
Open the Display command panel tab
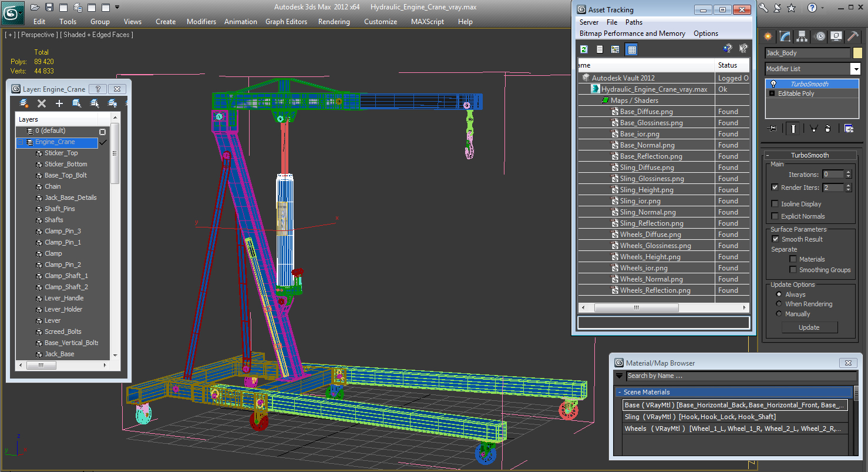coord(837,36)
